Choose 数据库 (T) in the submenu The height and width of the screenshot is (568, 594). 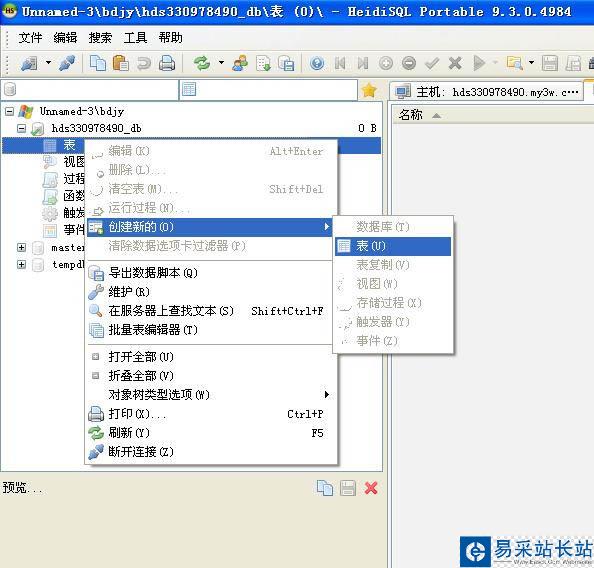click(393, 227)
